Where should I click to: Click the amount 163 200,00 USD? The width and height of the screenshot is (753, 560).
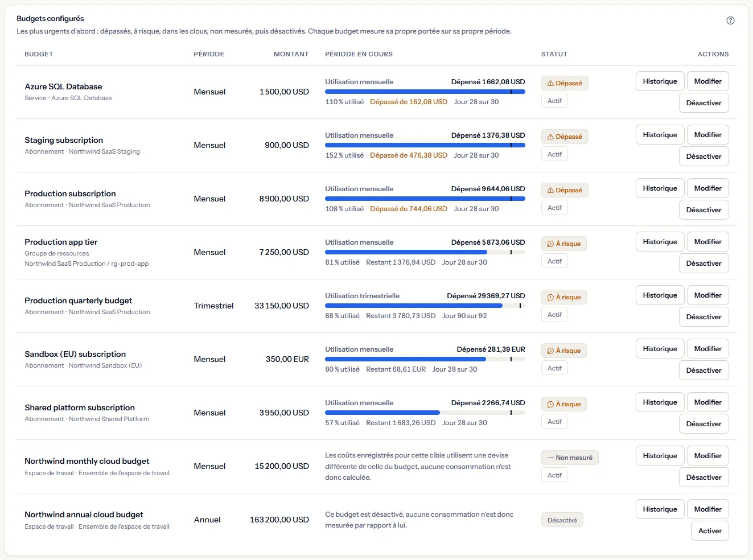[x=279, y=520]
